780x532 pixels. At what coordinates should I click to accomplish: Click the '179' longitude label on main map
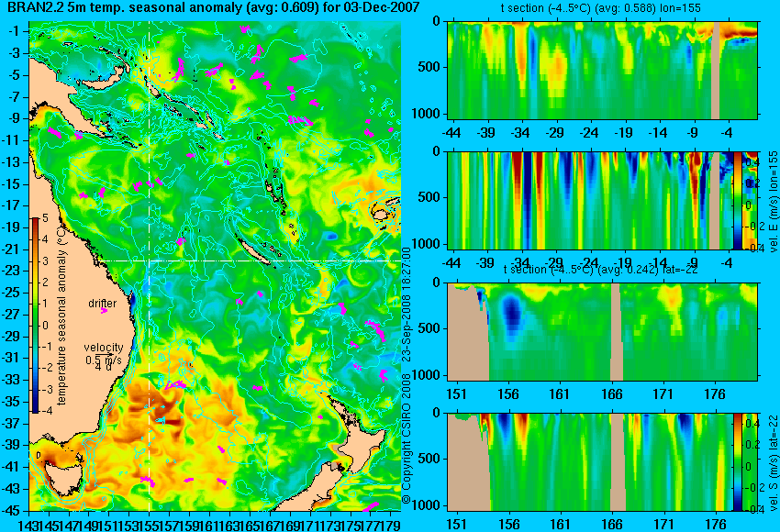tap(390, 525)
